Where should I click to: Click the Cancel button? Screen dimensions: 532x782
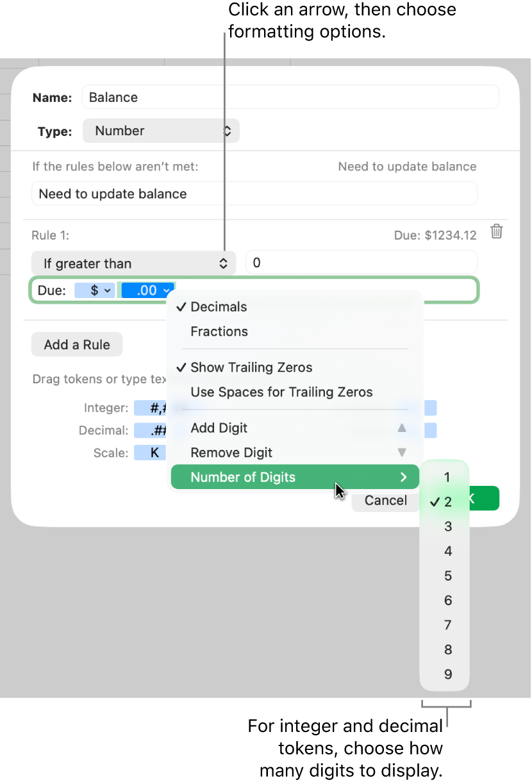[x=385, y=501]
